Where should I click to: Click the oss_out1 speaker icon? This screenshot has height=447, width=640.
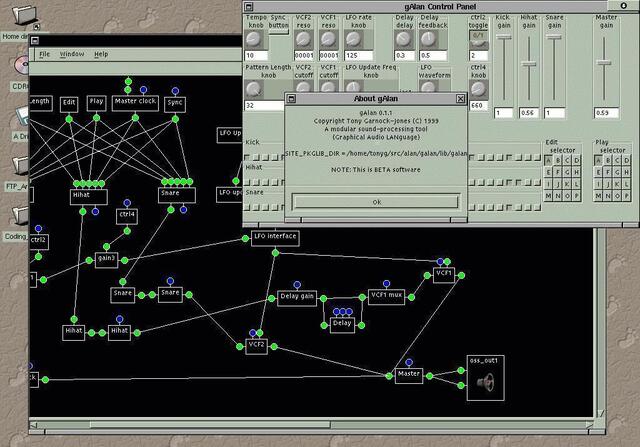pyautogui.click(x=485, y=383)
